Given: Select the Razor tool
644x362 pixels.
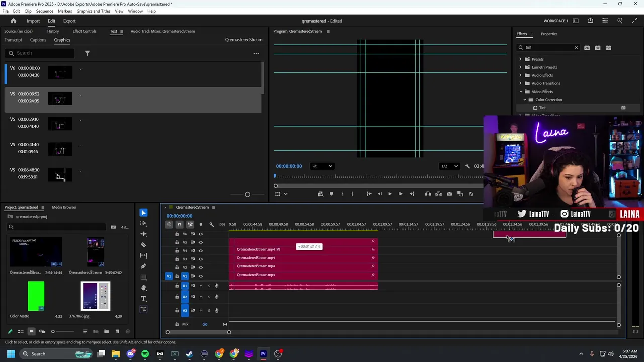Looking at the screenshot, I should point(143,245).
